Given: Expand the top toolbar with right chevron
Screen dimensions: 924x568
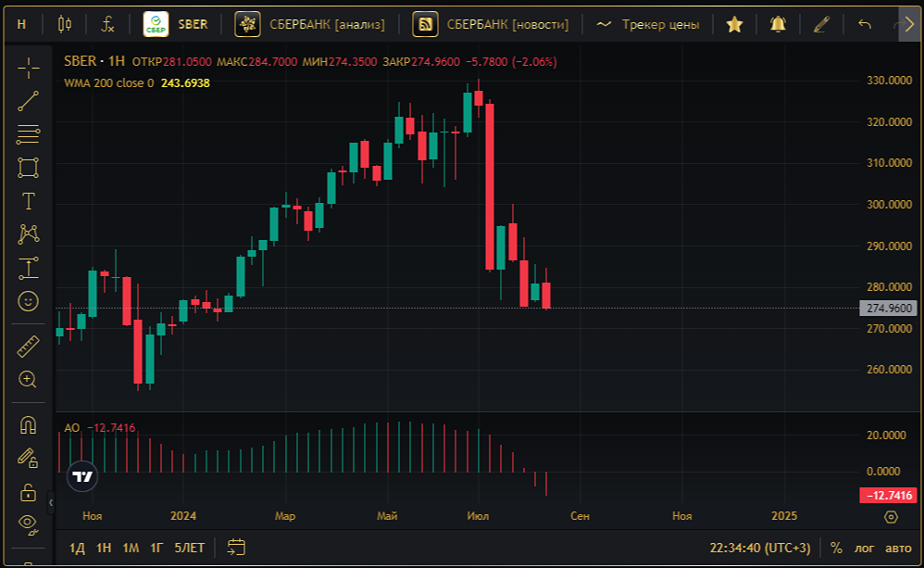Looking at the screenshot, I should click(909, 24).
